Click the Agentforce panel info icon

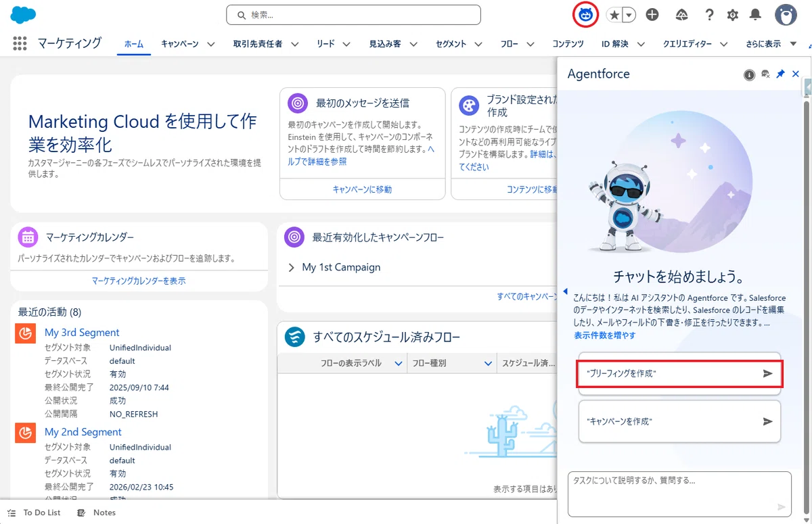(x=749, y=74)
